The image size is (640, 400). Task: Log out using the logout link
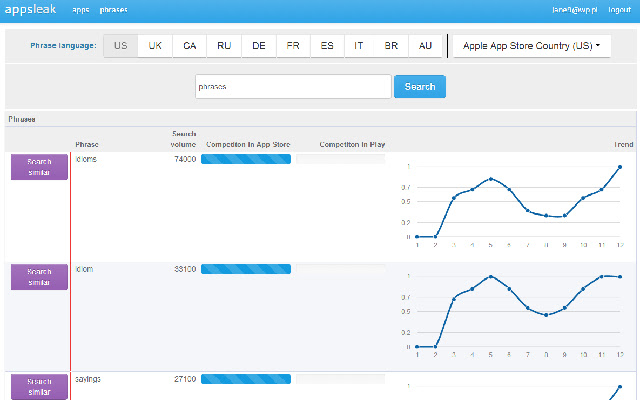619,10
